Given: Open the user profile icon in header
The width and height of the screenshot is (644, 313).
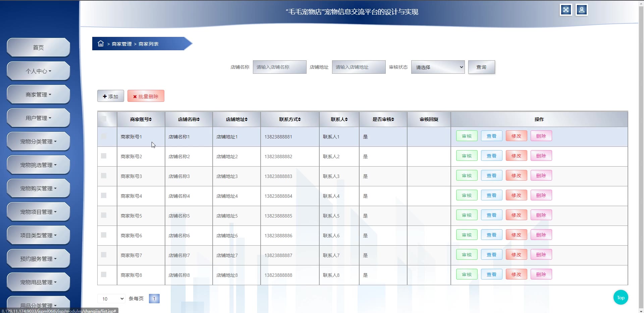Looking at the screenshot, I should 582,10.
